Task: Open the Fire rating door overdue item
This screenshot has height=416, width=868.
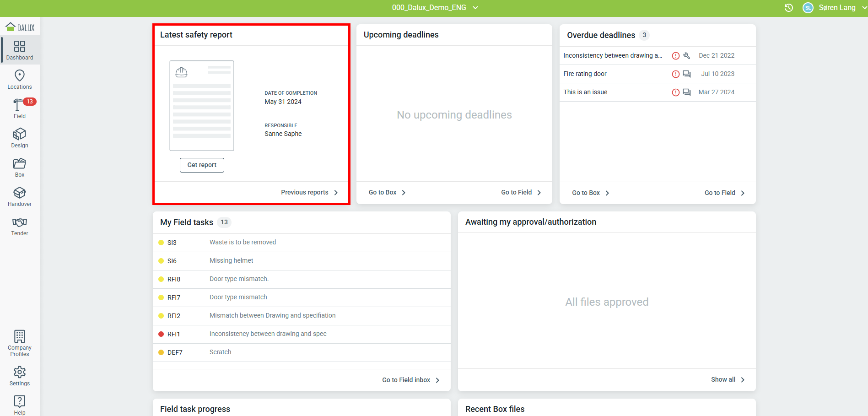Action: 585,74
